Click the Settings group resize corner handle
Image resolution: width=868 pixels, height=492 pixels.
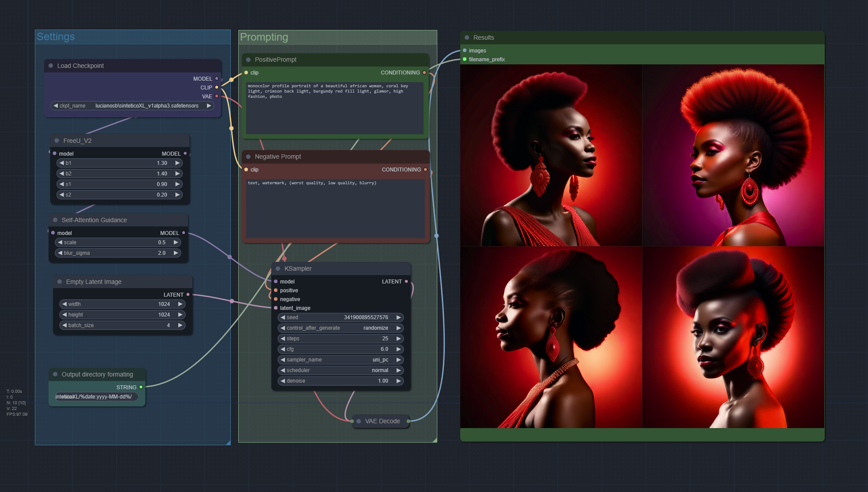(x=228, y=443)
